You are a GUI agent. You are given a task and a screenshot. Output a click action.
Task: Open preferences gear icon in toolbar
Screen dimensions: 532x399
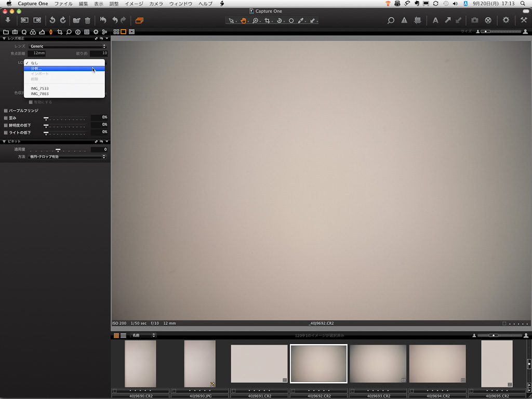click(x=506, y=20)
